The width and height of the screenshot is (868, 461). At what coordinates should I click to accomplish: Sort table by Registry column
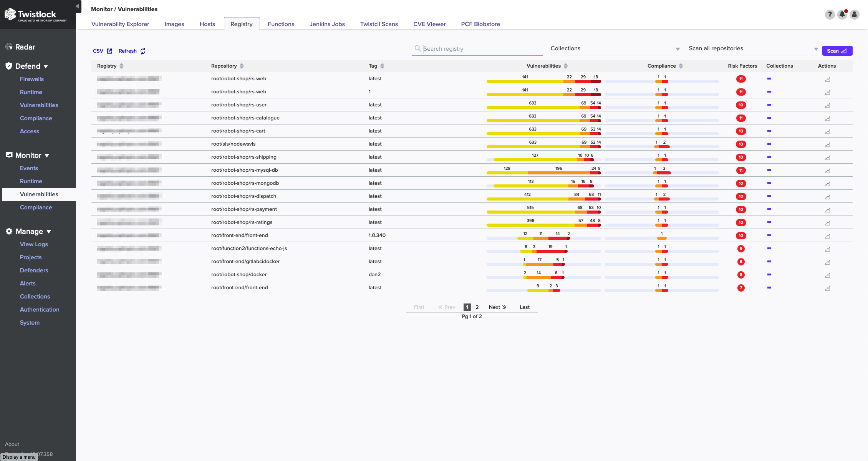click(121, 66)
